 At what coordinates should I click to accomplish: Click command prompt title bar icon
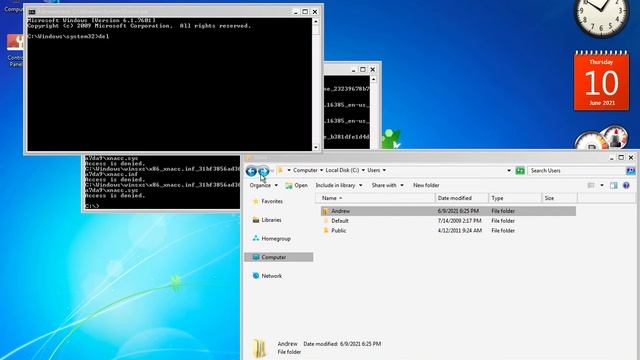[32, 12]
